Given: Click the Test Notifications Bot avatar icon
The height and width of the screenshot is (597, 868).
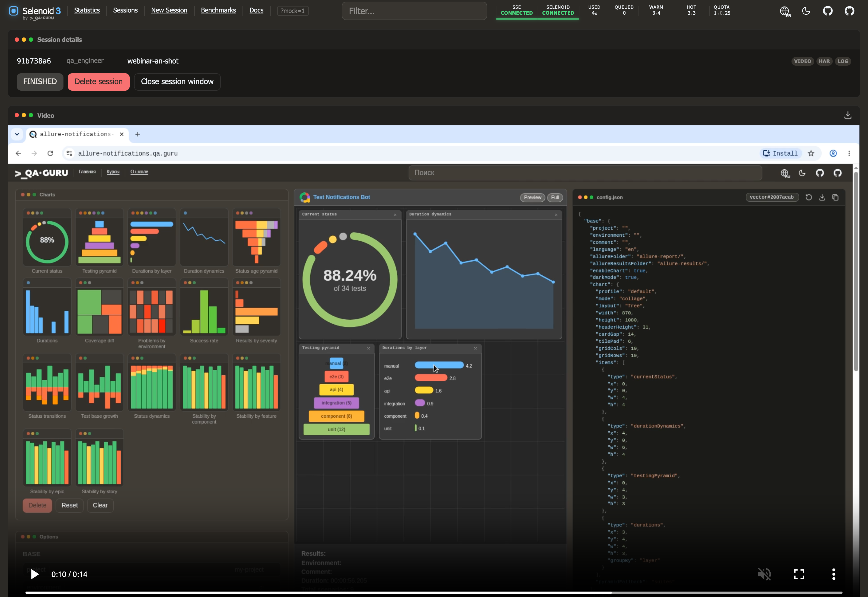Looking at the screenshot, I should click(x=305, y=197).
